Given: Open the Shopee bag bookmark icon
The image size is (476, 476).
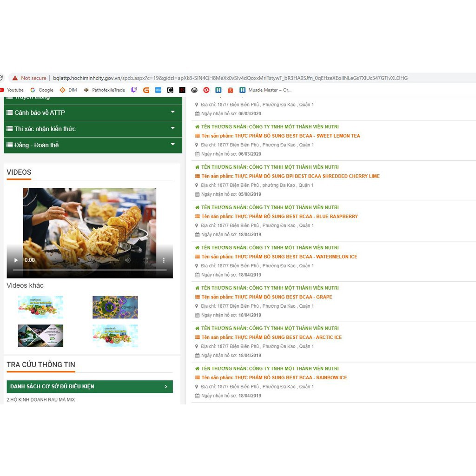Looking at the screenshot, I should (x=231, y=90).
